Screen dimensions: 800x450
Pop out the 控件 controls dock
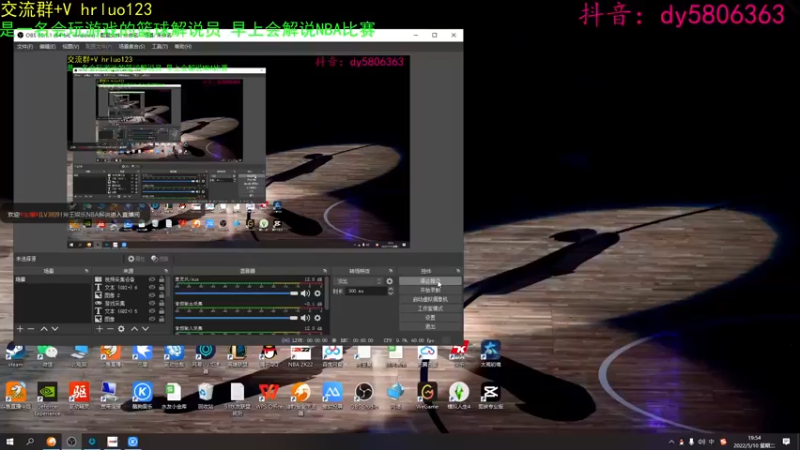point(458,271)
